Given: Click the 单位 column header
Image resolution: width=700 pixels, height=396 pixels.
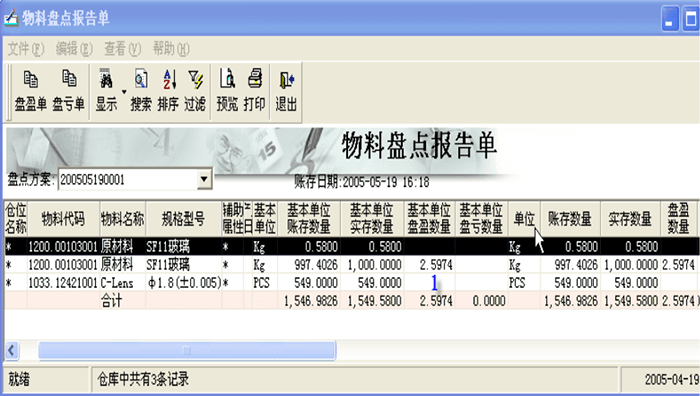Looking at the screenshot, I should pyautogui.click(x=525, y=219).
